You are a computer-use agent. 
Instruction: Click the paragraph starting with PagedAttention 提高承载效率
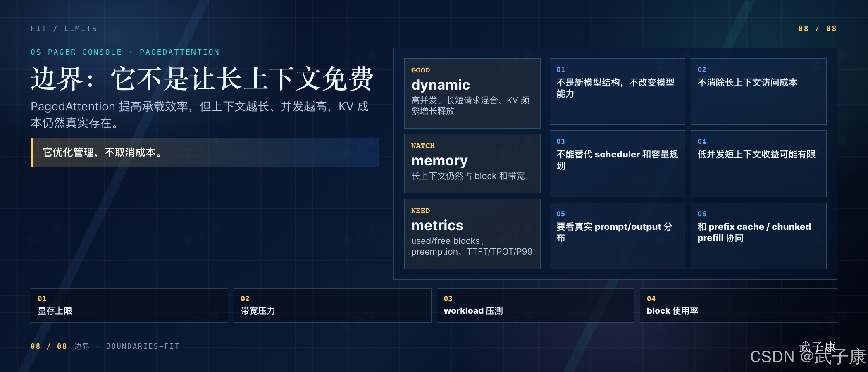coord(200,114)
